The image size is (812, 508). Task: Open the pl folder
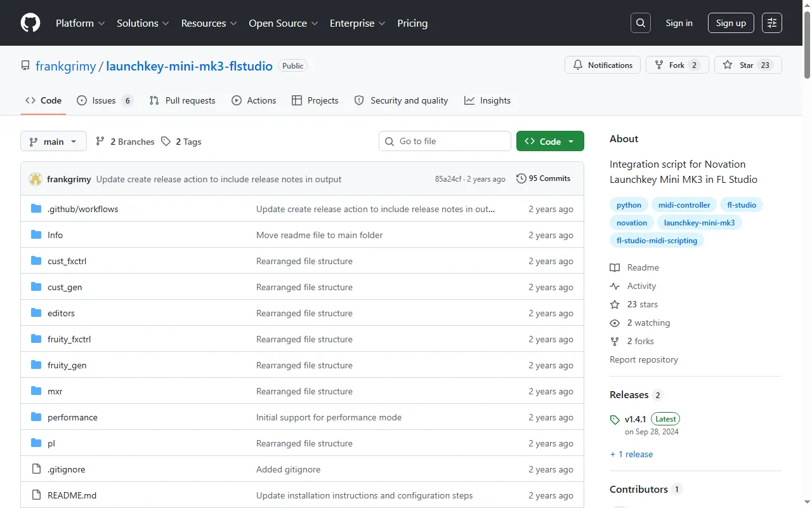(51, 443)
